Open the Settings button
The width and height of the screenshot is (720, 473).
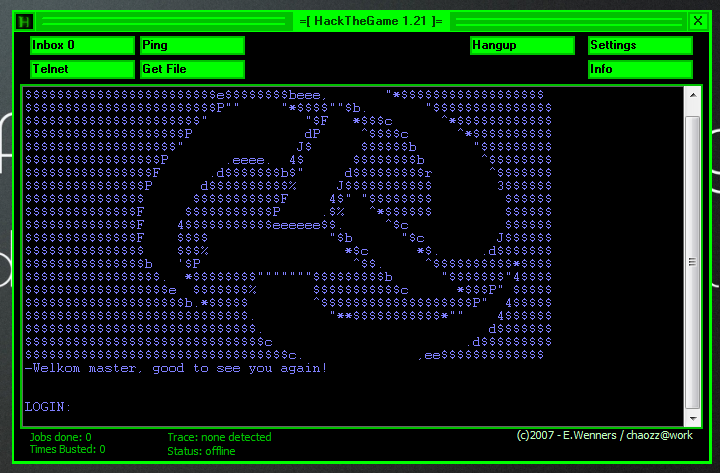tap(640, 45)
